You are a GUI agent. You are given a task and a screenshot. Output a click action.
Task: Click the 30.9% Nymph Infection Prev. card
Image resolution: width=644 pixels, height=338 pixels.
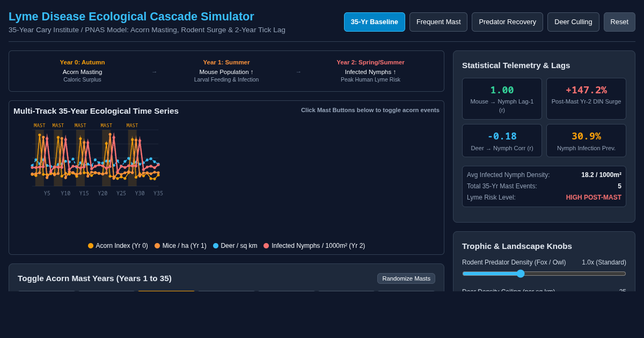[586, 141]
